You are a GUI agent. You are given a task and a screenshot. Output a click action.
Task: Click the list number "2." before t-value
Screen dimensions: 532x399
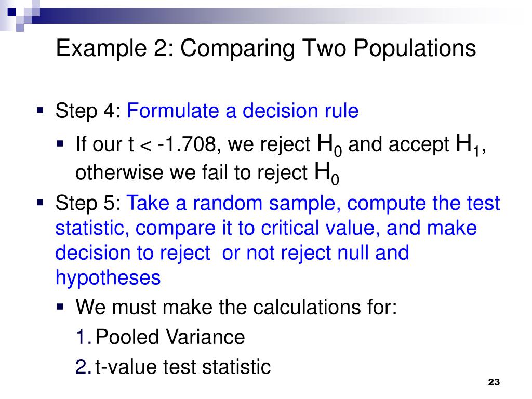click(x=84, y=367)
